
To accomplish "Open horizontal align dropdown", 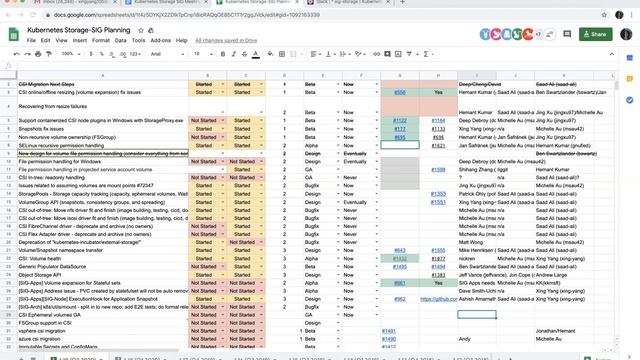I will pyautogui.click(x=315, y=54).
